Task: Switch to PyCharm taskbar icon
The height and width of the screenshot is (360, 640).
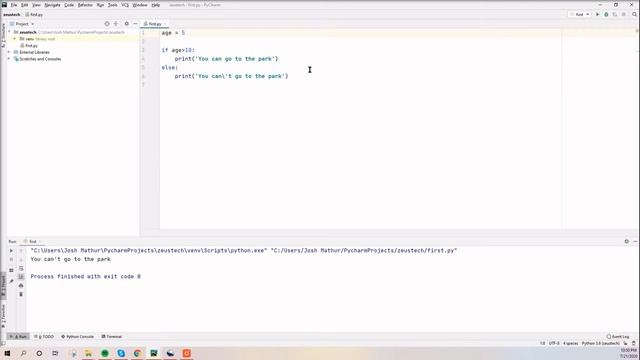Action: (154, 353)
